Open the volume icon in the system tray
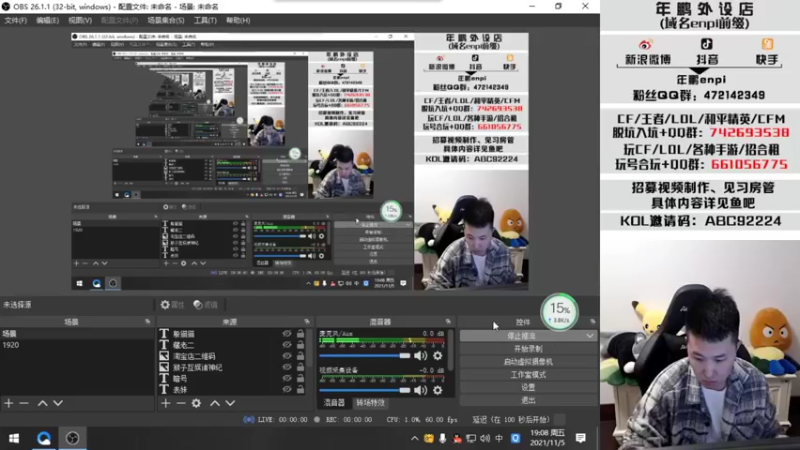The height and width of the screenshot is (450, 800). coord(485,438)
